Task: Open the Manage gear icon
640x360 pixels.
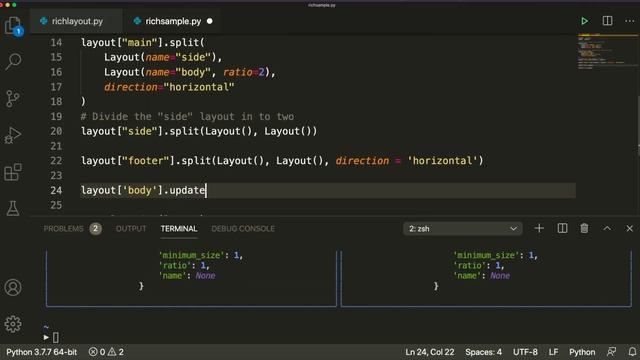Action: (13, 324)
